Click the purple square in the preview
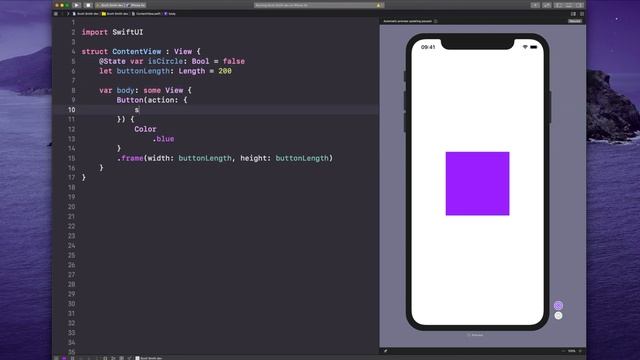Image resolution: width=640 pixels, height=360 pixels. click(477, 183)
